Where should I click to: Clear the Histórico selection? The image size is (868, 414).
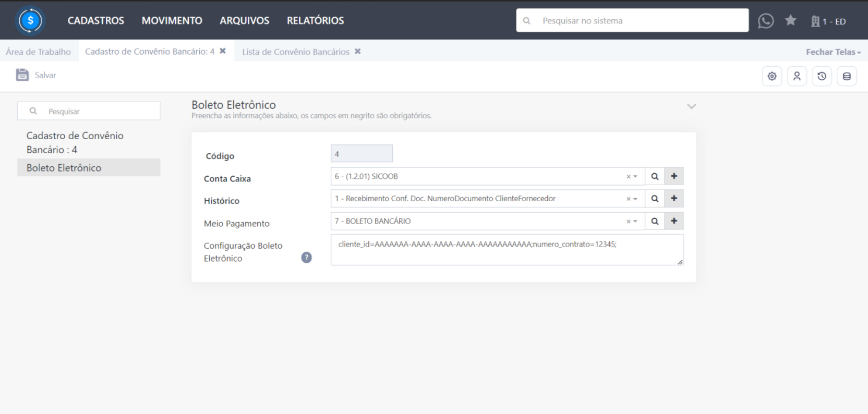pos(628,199)
